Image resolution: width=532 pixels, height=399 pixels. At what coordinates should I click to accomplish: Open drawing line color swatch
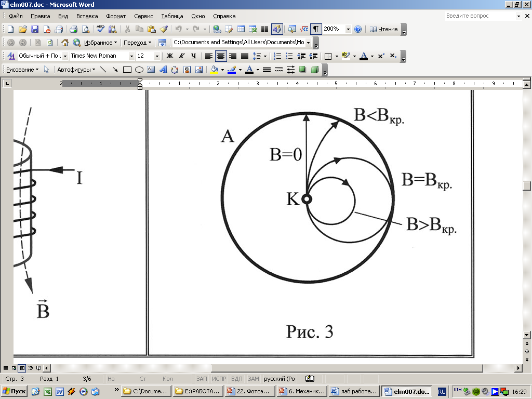[232, 70]
